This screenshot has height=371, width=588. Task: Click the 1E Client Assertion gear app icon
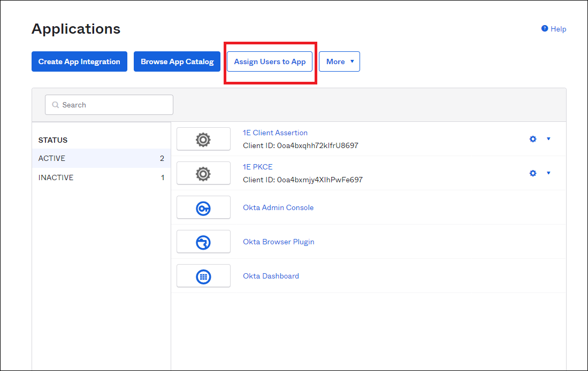[203, 140]
